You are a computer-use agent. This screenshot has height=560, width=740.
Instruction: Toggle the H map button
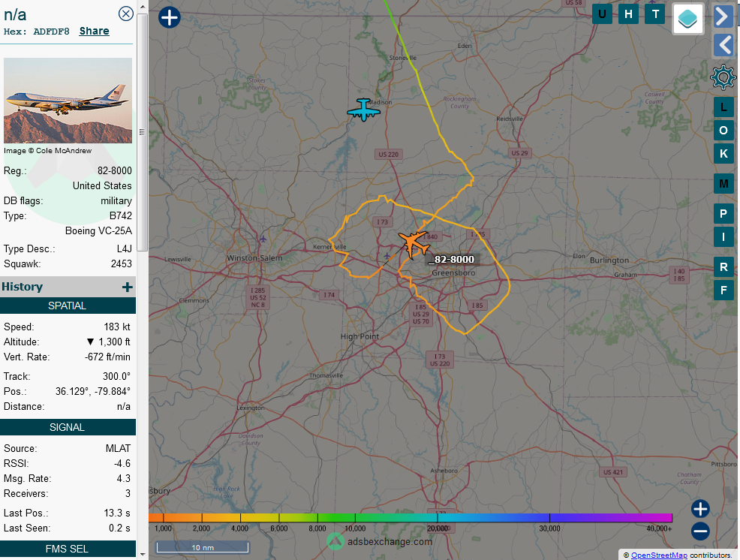pyautogui.click(x=629, y=14)
